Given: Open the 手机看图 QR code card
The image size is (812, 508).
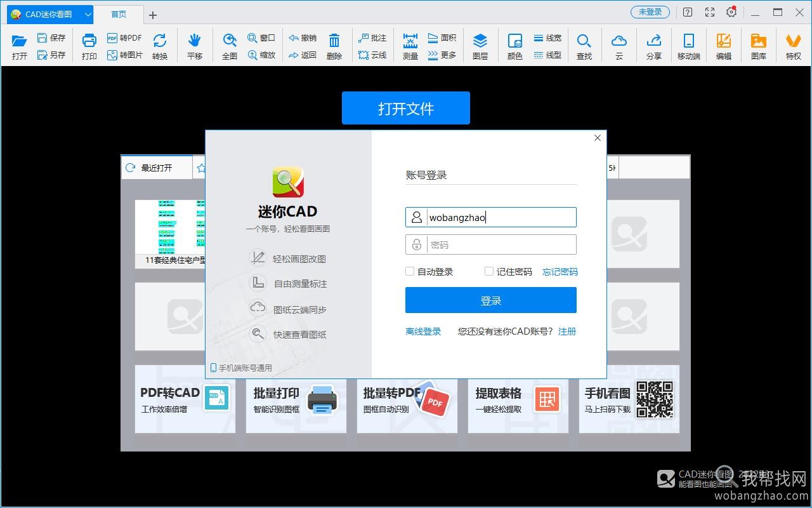Looking at the screenshot, I should 629,399.
